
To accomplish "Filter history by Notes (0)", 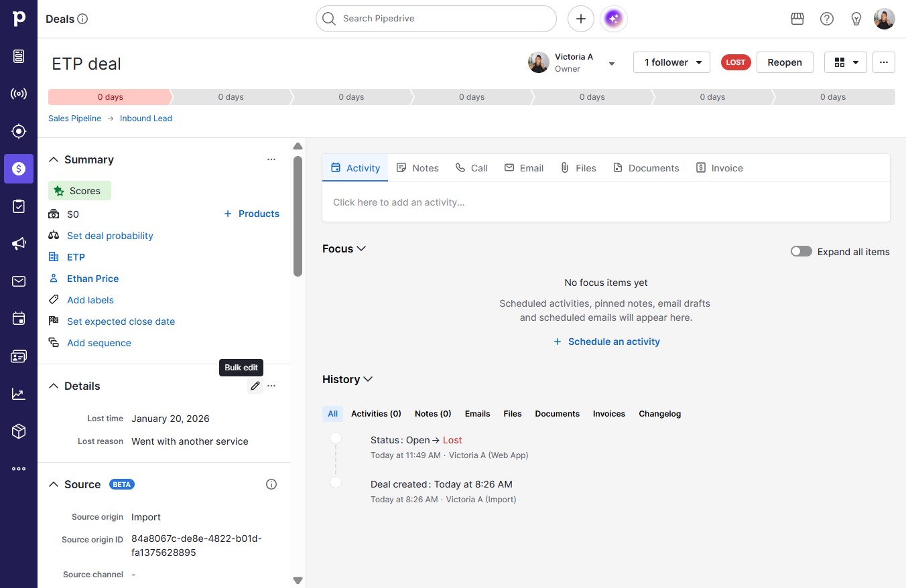I will click(x=433, y=414).
